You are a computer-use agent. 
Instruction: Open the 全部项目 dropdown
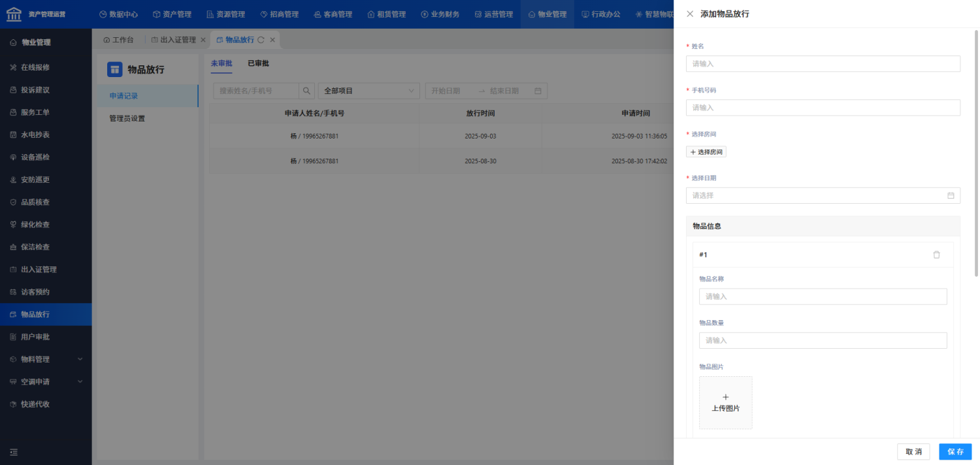click(x=369, y=91)
